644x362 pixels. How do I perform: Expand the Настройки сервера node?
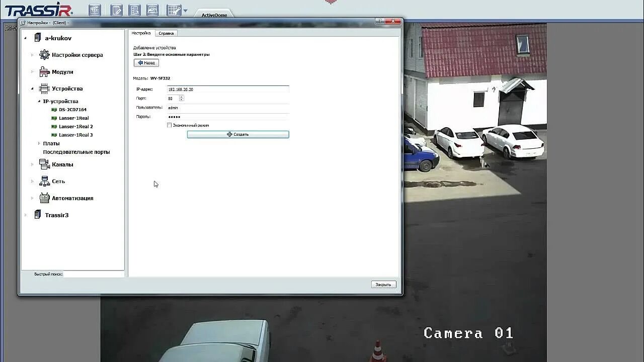coord(32,55)
